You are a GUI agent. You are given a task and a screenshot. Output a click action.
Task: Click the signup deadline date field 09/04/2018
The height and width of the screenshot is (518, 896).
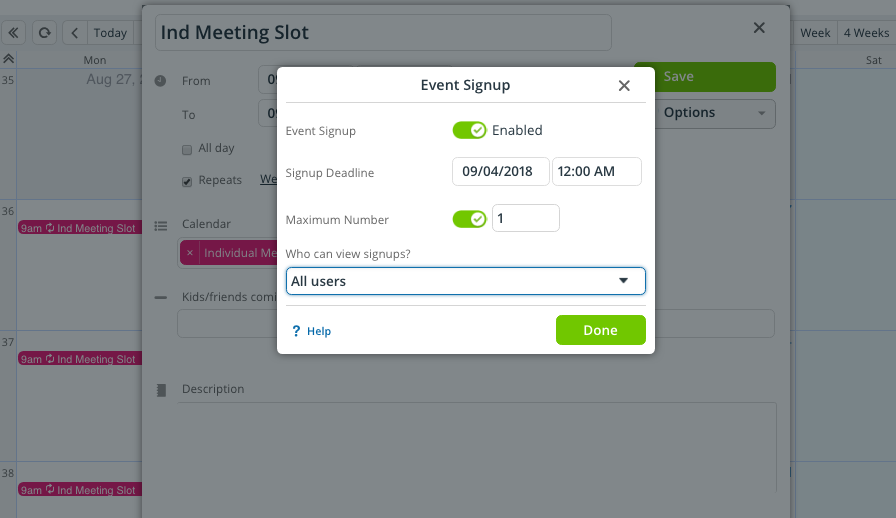click(501, 172)
